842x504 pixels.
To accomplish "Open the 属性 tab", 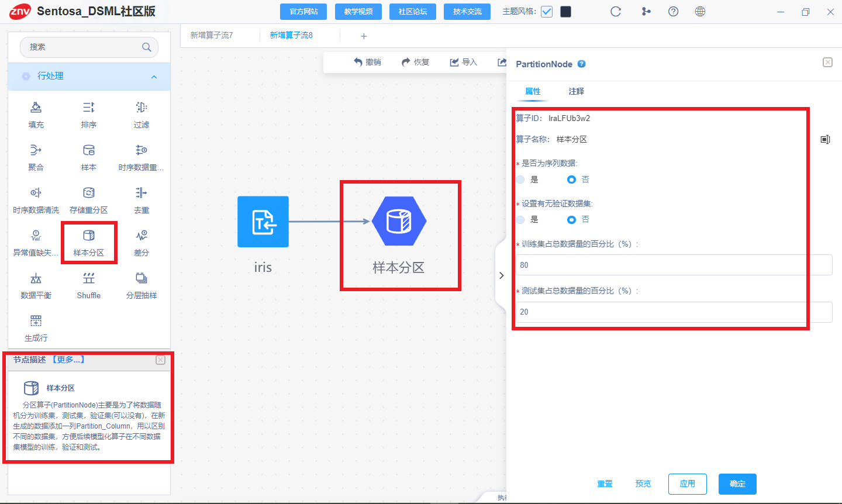I will point(533,91).
